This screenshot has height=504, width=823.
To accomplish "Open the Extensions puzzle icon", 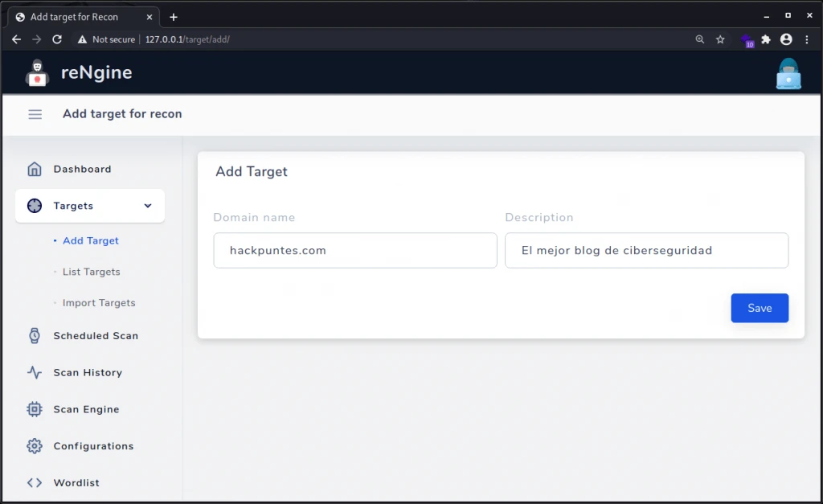I will (766, 39).
